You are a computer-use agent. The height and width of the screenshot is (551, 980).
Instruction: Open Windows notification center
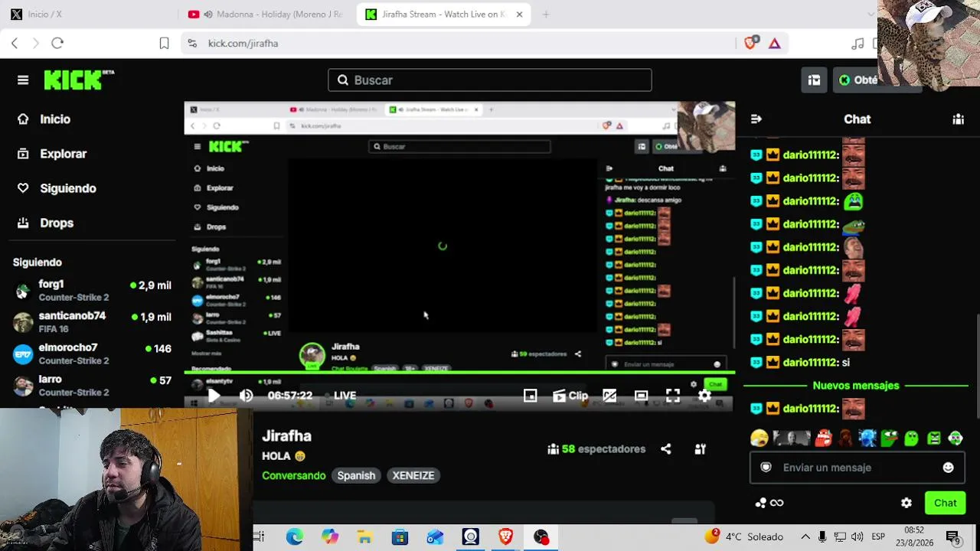click(953, 537)
